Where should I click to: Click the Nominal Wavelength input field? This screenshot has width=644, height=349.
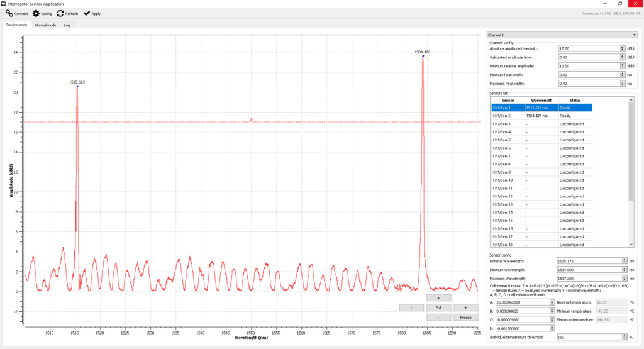(x=588, y=260)
